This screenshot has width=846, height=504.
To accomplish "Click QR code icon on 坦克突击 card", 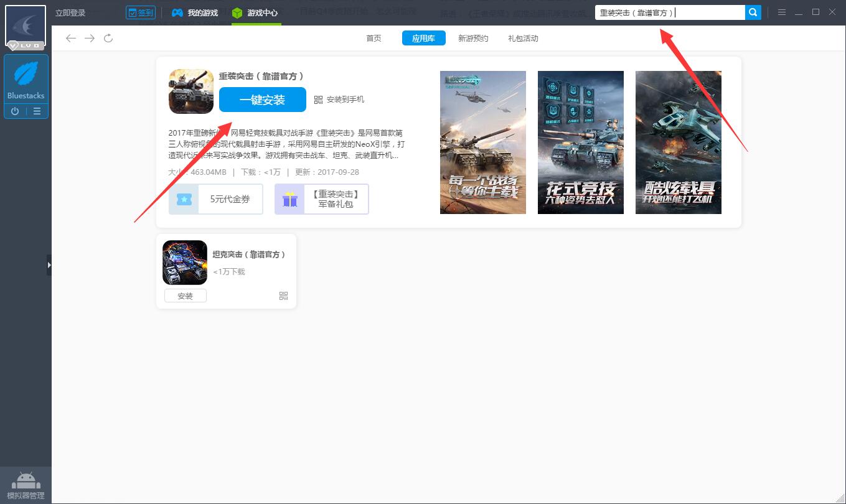I will (284, 296).
